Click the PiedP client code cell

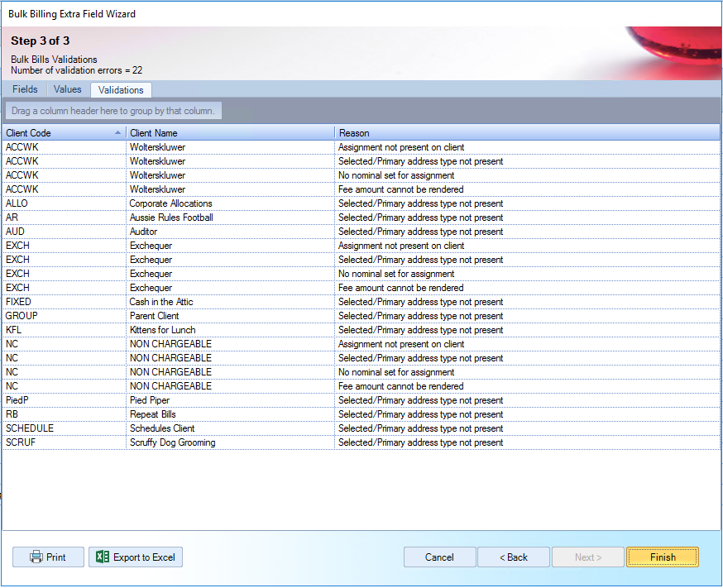pyautogui.click(x=64, y=400)
